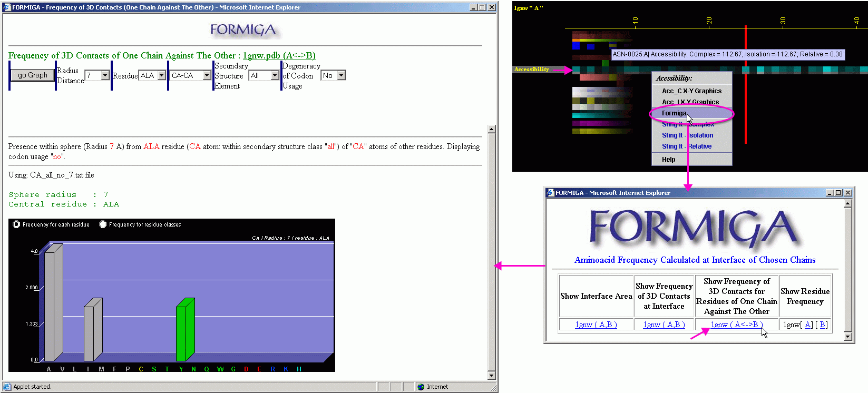Click the Internet Explorer icon in title bar
Viewport: 868px width, 393px height.
click(7, 7)
